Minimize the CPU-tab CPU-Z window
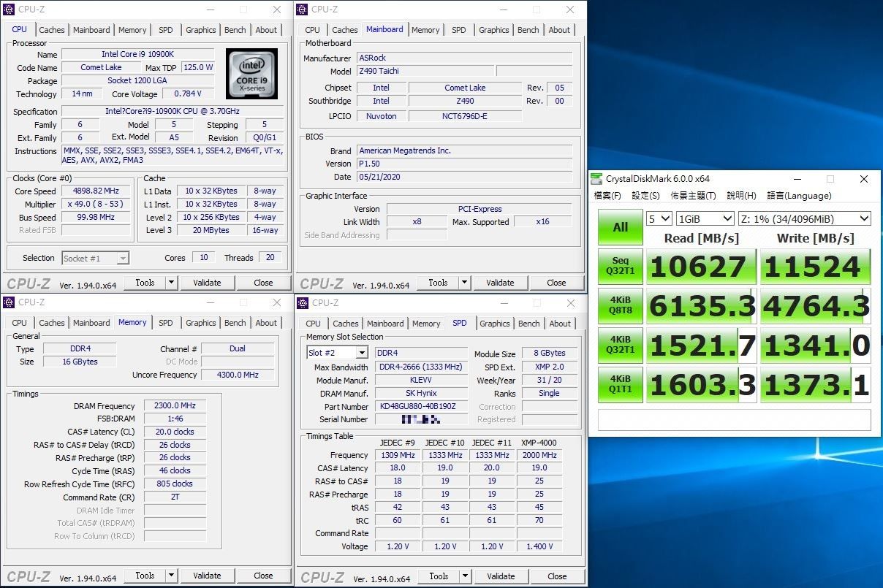883x588 pixels. pos(210,9)
